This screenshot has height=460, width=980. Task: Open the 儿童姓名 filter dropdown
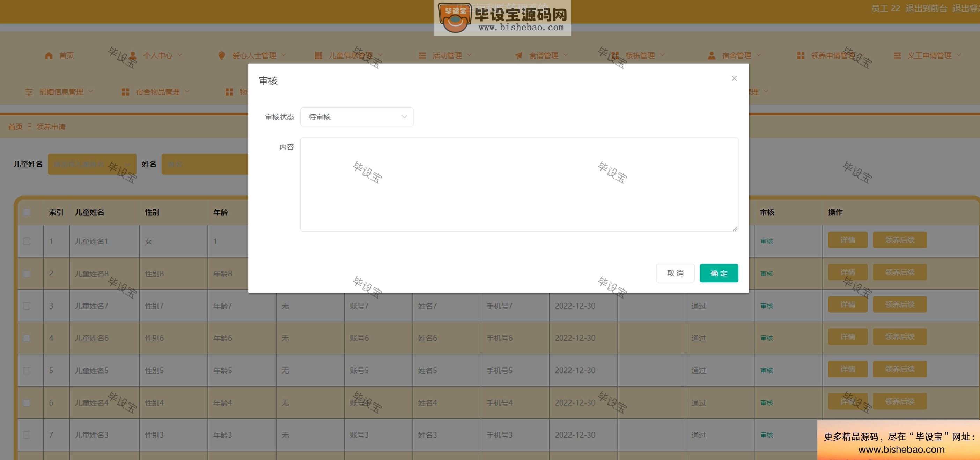click(x=92, y=164)
